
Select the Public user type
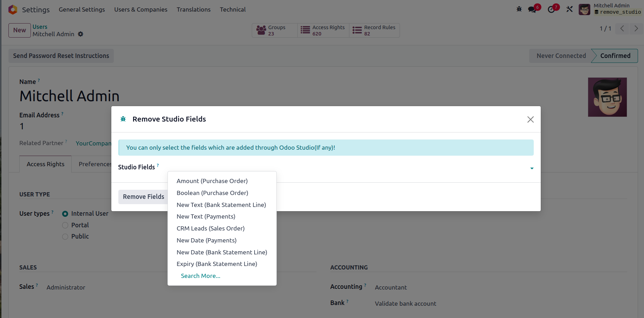65,236
